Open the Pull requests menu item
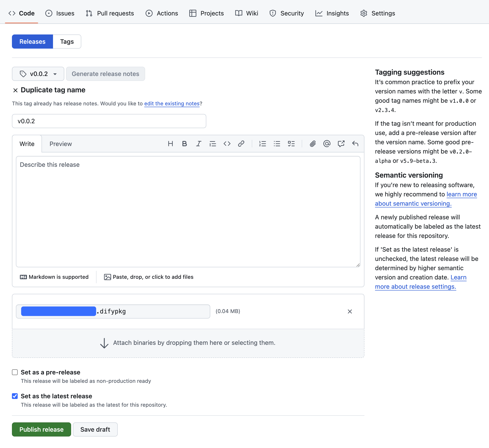Image resolution: width=489 pixels, height=448 pixels. (x=110, y=13)
